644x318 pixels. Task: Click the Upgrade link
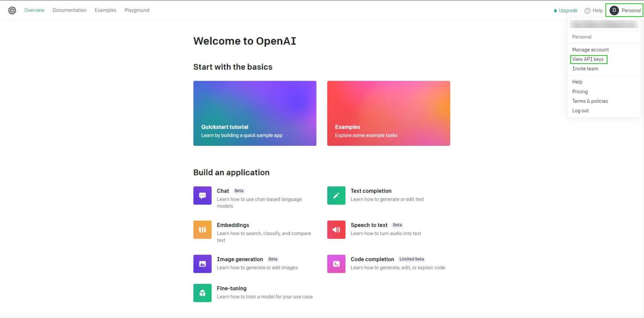tap(566, 10)
